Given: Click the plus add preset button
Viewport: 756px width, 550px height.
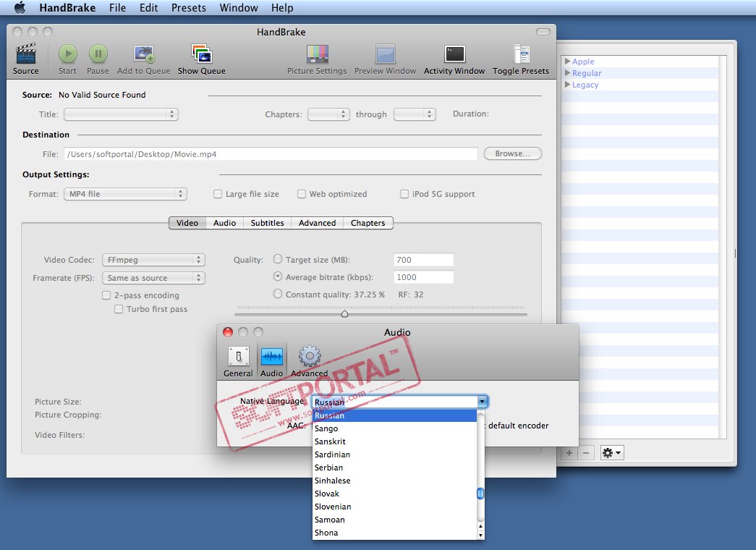Looking at the screenshot, I should tap(569, 452).
